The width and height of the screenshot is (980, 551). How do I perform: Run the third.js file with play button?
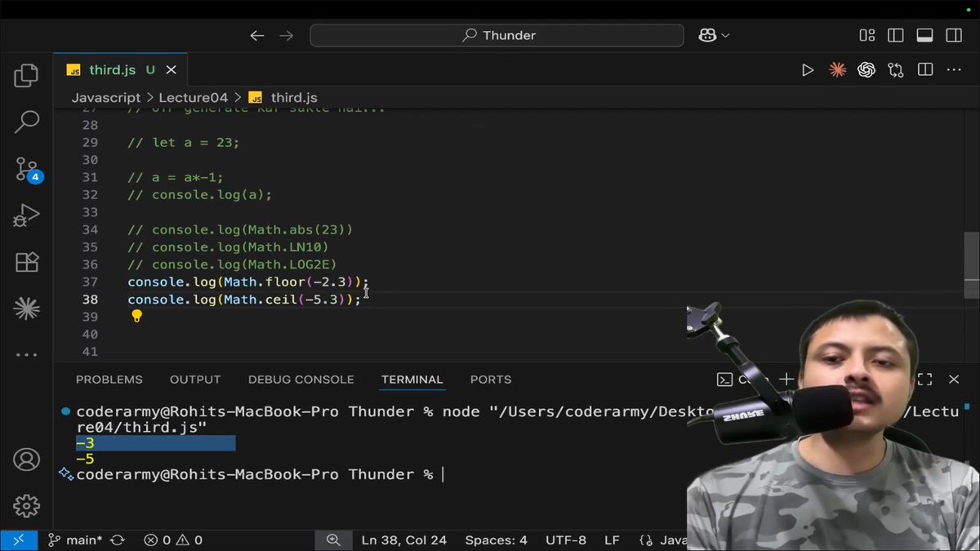pyautogui.click(x=808, y=70)
